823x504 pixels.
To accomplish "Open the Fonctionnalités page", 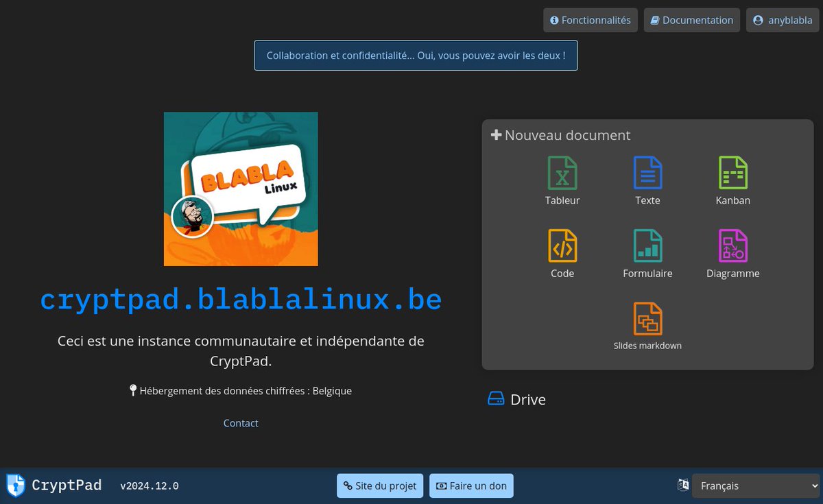I will (x=591, y=20).
